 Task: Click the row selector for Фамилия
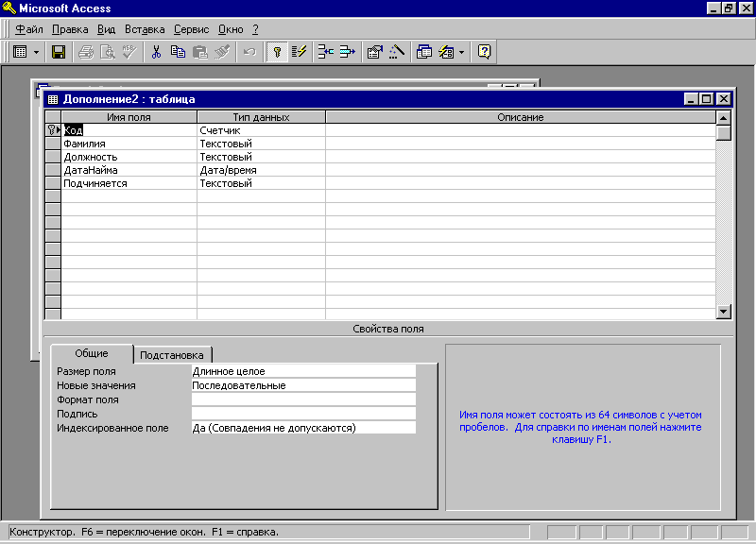pos(53,144)
